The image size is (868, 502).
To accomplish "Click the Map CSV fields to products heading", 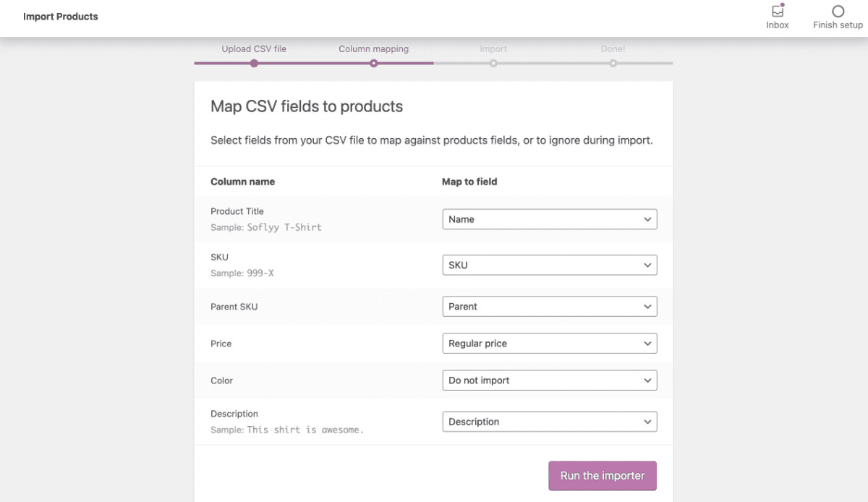I will pyautogui.click(x=307, y=107).
